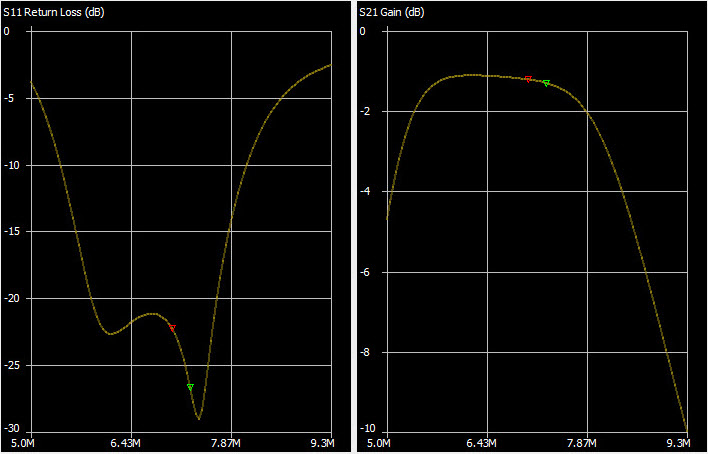
Task: Click the 9.3M label under S11 chart
Action: coord(323,441)
